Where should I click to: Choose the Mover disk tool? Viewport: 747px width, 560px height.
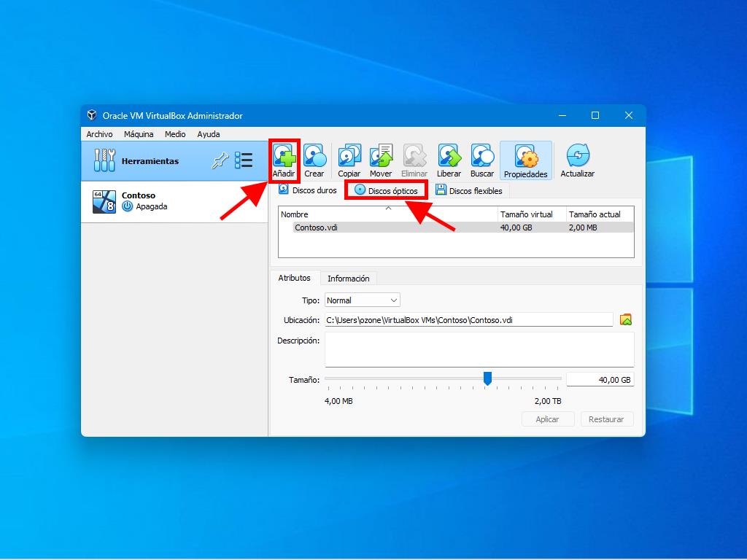click(x=381, y=160)
